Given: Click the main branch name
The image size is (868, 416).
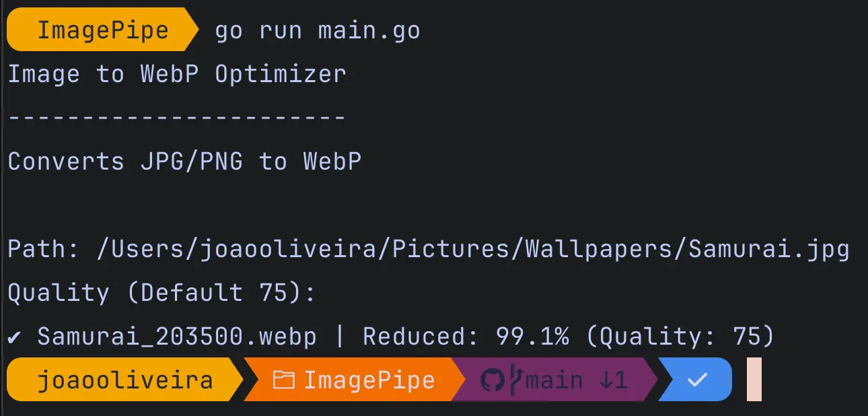Looking at the screenshot, I should point(554,381).
